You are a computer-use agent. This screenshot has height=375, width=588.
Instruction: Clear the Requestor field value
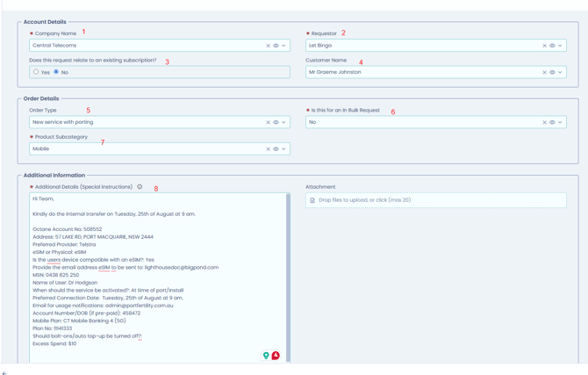tap(544, 46)
